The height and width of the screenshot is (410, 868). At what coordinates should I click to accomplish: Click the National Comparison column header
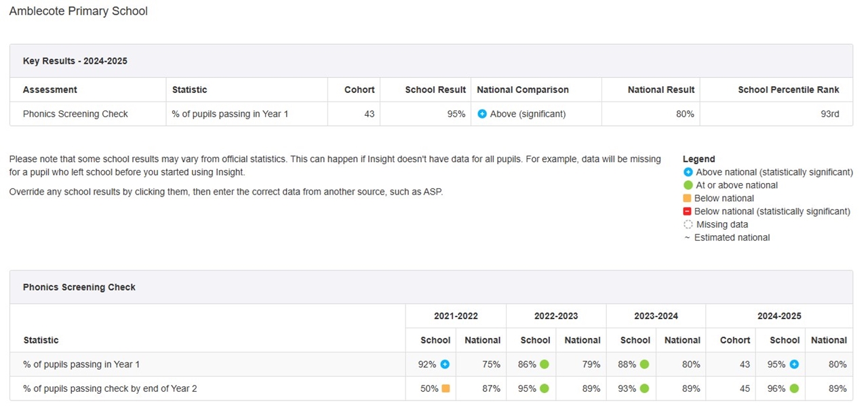[523, 89]
